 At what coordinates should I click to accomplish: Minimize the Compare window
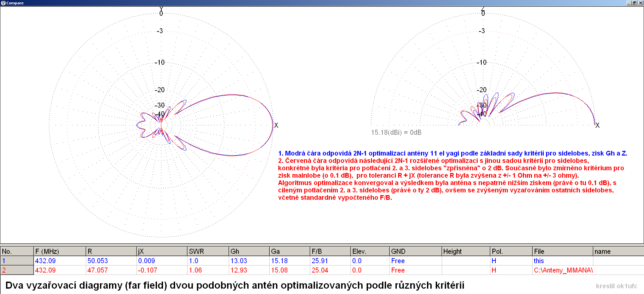(629, 3)
